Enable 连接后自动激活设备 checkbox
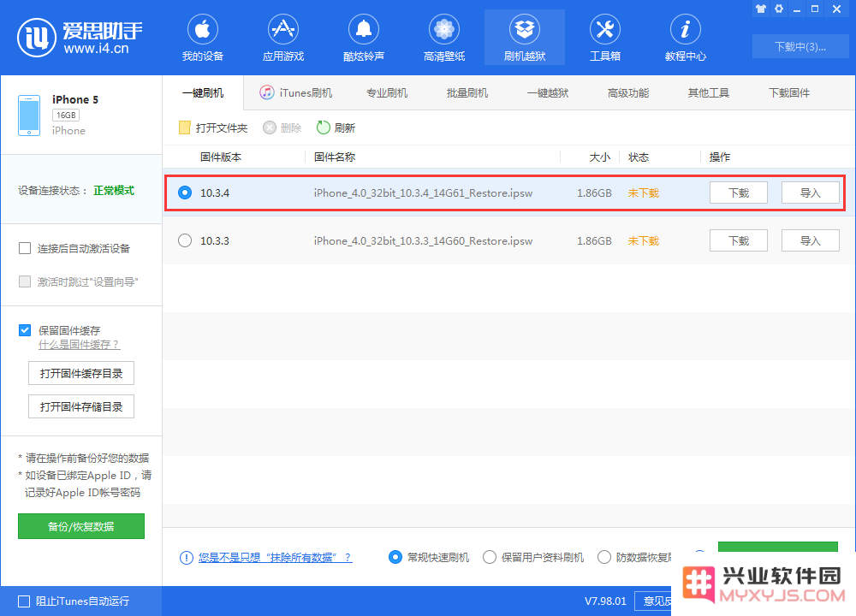Screen dimensions: 856x616 pyautogui.click(x=25, y=248)
